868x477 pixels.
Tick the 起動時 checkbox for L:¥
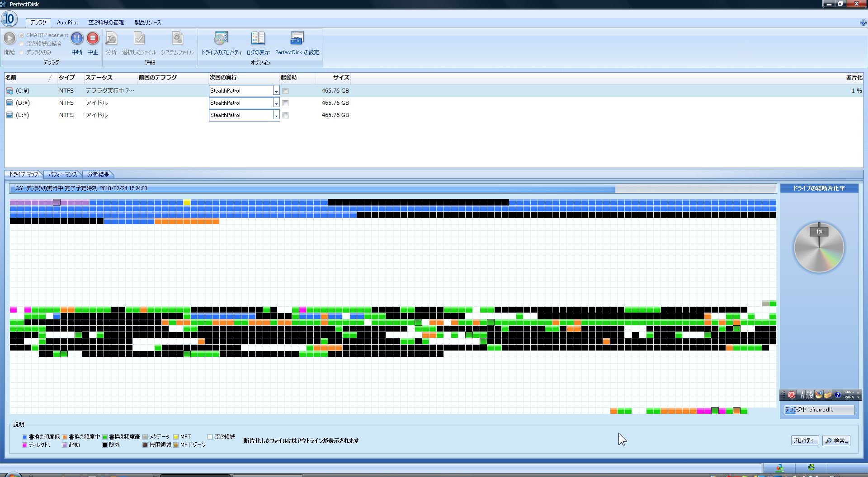click(285, 116)
